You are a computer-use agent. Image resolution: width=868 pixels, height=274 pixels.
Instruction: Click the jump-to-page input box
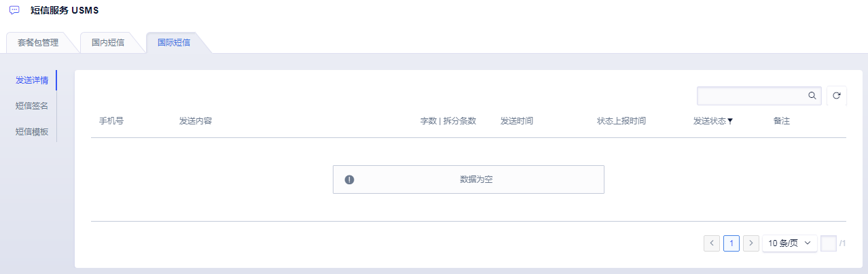828,243
